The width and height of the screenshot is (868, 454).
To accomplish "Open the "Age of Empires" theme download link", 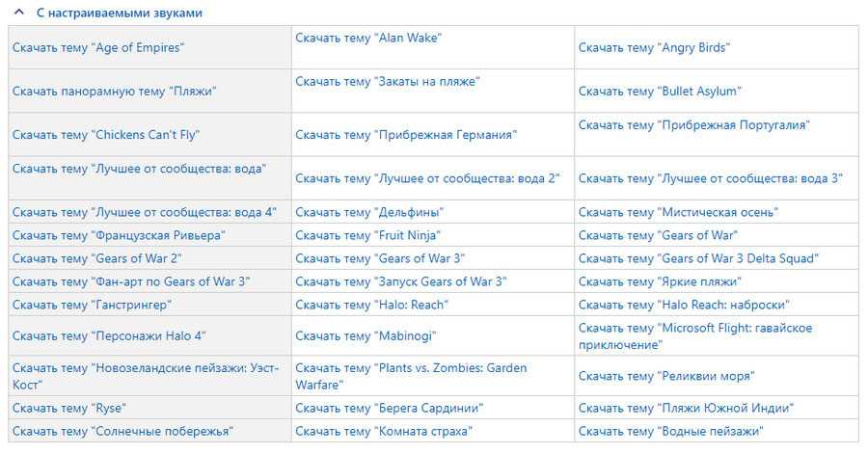I will [x=97, y=47].
